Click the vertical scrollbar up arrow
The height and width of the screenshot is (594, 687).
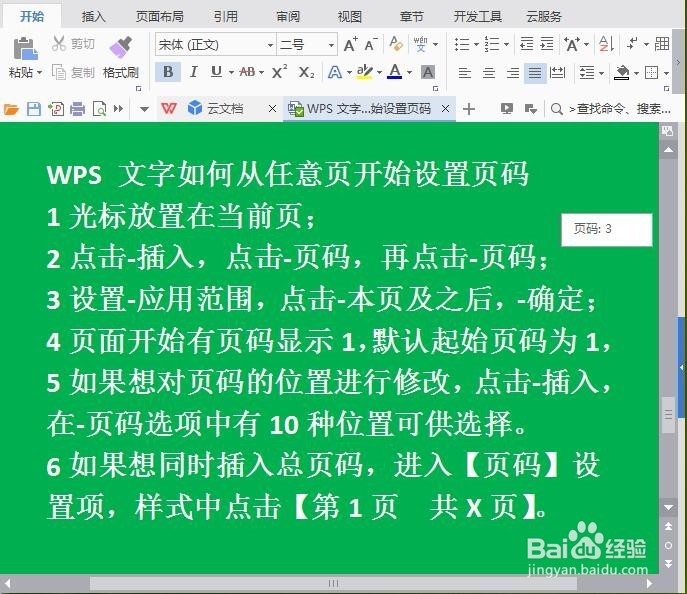click(x=668, y=150)
